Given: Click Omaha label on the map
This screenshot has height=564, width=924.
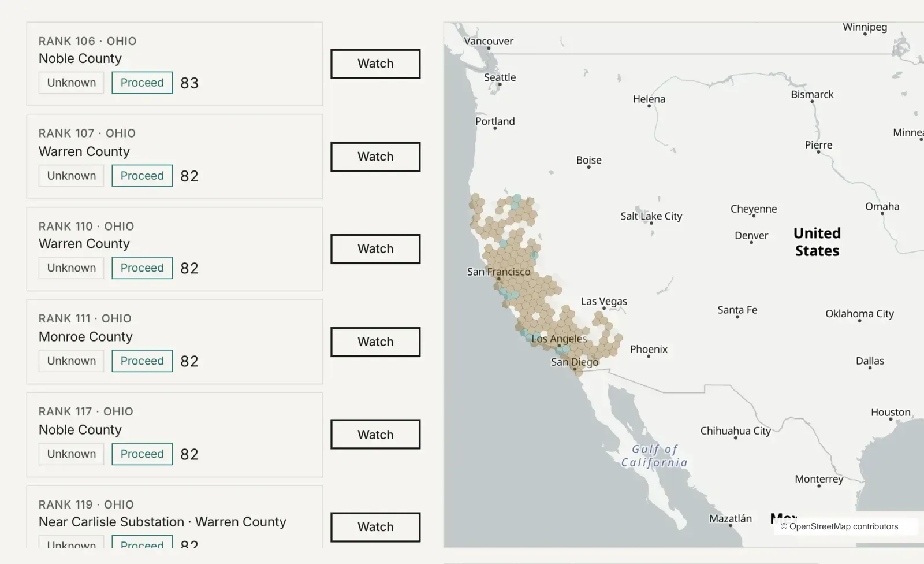Looking at the screenshot, I should click(x=882, y=206).
